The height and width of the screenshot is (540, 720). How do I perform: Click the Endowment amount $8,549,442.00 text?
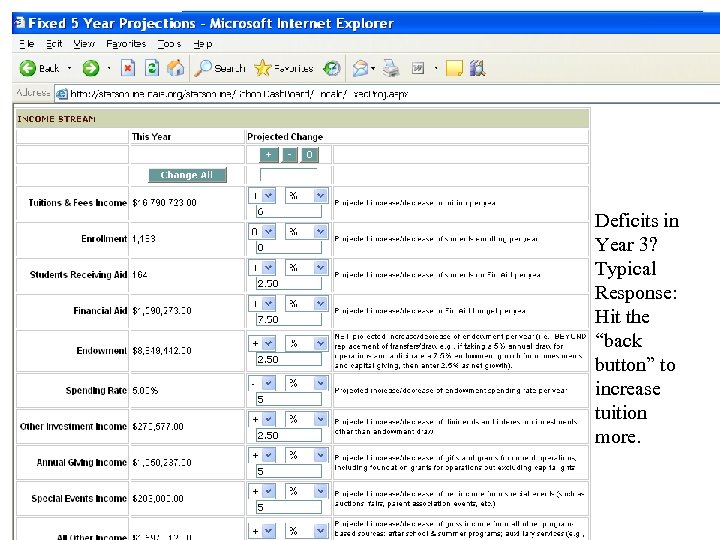[x=162, y=351]
